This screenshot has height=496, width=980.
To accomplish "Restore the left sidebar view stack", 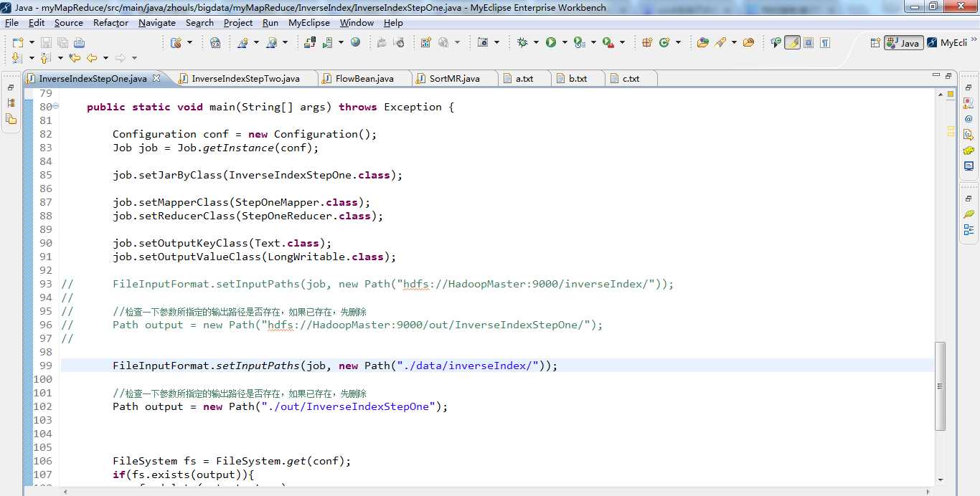I will (x=11, y=87).
